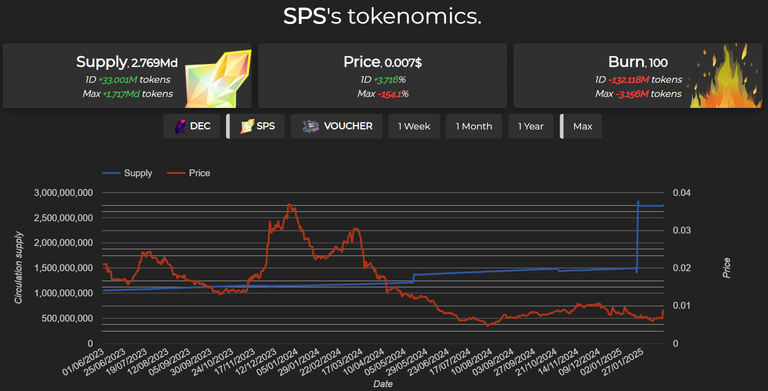Click the 05/01/2024 date label
The width and height of the screenshot is (768, 391).
click(x=278, y=362)
